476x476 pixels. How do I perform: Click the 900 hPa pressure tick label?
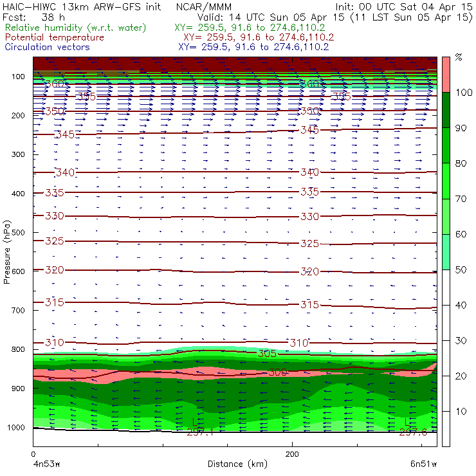click(x=18, y=389)
